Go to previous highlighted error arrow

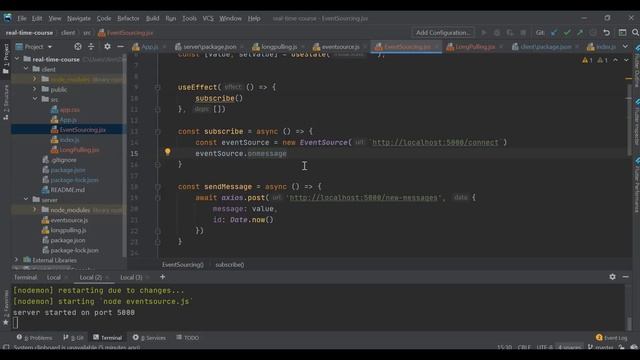pos(616,60)
